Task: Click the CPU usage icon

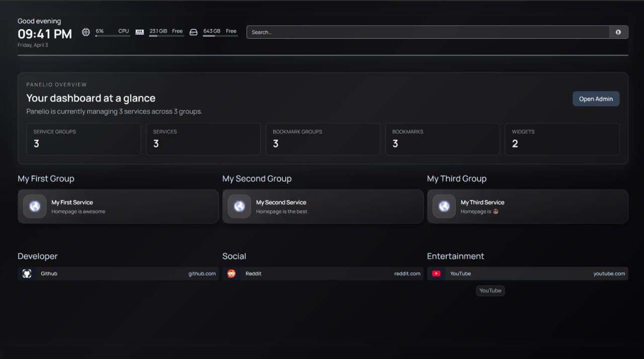Action: pyautogui.click(x=86, y=31)
